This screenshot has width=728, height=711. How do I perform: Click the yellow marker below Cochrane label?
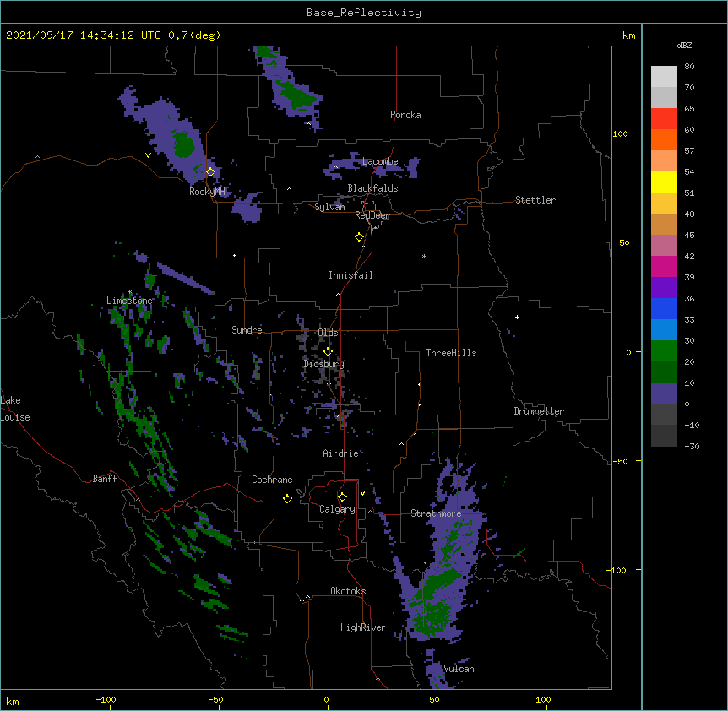click(287, 498)
